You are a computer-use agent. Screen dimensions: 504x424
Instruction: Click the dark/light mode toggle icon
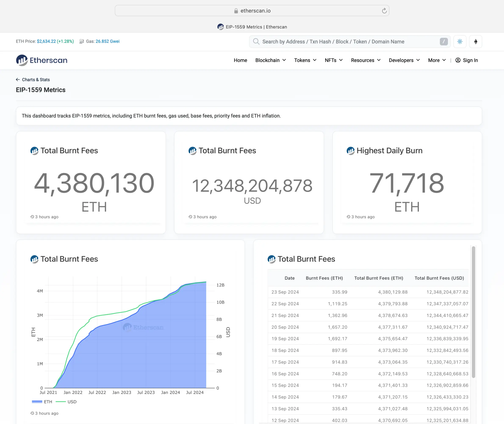click(x=460, y=41)
